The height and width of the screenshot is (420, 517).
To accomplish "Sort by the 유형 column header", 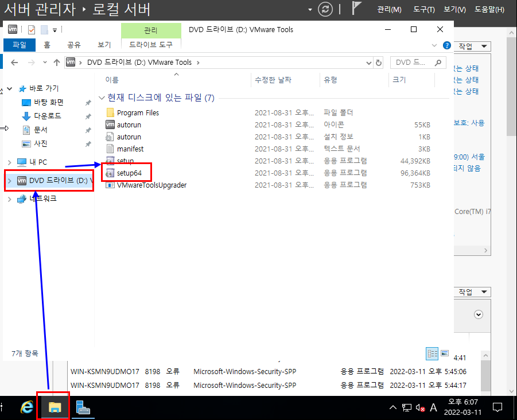I will pyautogui.click(x=331, y=80).
